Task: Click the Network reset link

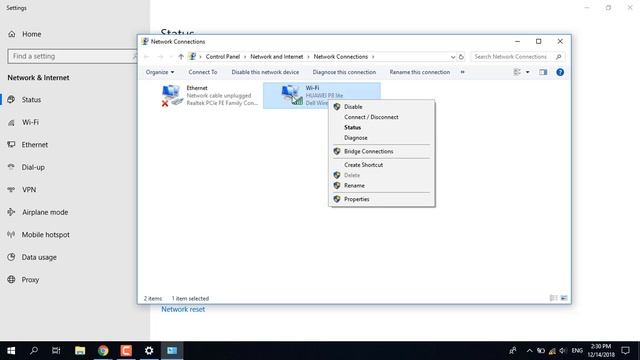Action: tap(183, 309)
